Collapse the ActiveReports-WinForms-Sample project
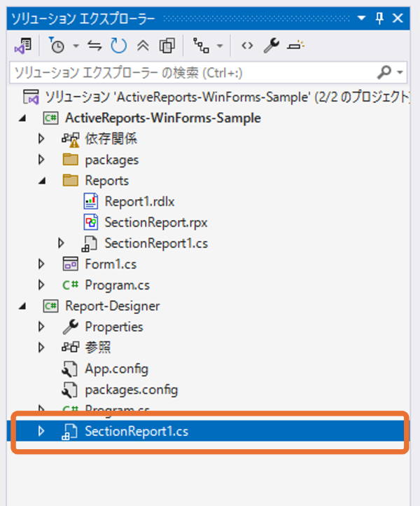Image resolution: width=420 pixels, height=506 pixels. tap(22, 118)
